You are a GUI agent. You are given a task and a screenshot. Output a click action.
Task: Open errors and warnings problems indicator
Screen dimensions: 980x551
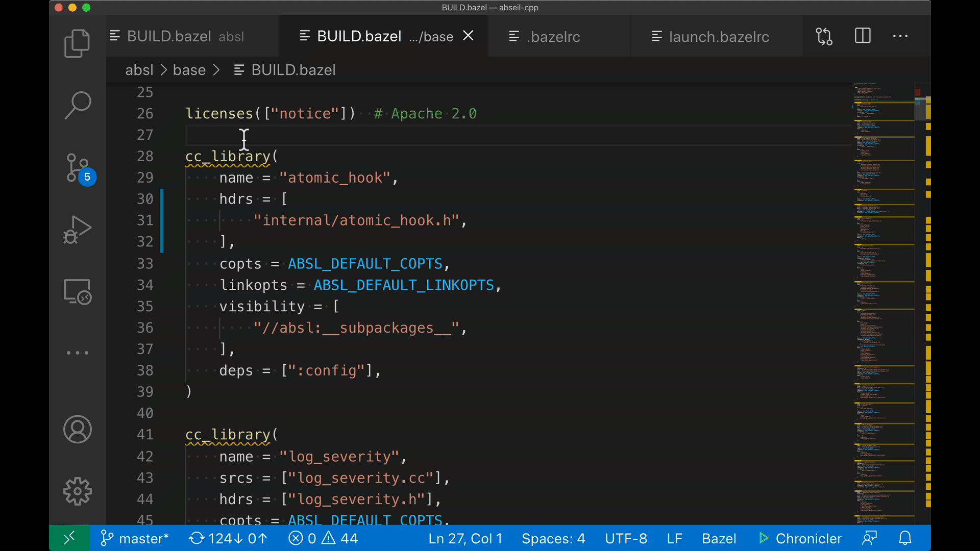[323, 538]
